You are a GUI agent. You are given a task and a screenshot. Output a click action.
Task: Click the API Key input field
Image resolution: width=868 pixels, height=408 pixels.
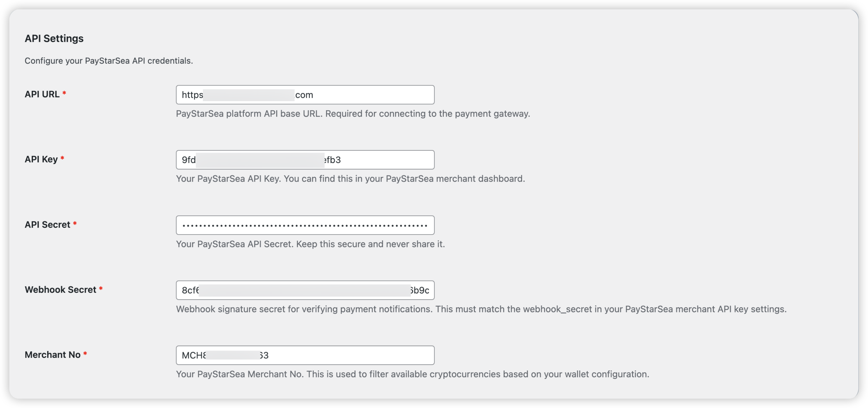pos(305,160)
